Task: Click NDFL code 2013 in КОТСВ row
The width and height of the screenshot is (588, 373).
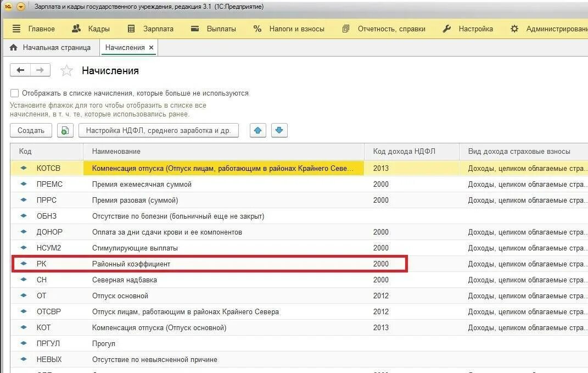Action: (381, 168)
